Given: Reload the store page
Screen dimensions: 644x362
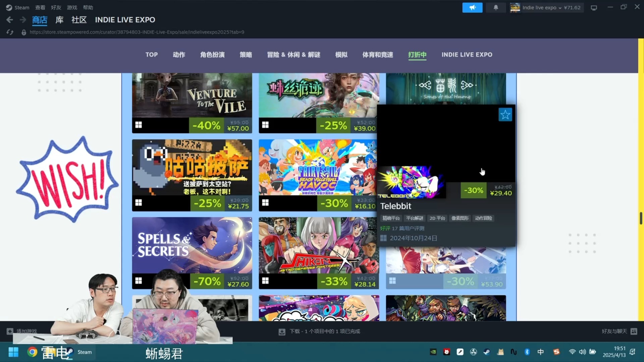Looking at the screenshot, I should [10, 32].
